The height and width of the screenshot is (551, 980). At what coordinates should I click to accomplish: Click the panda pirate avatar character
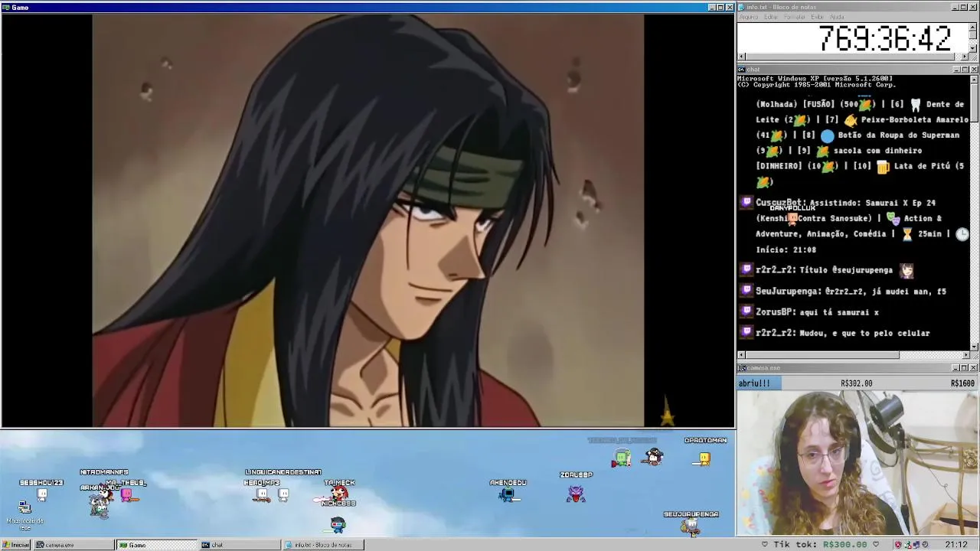point(653,457)
